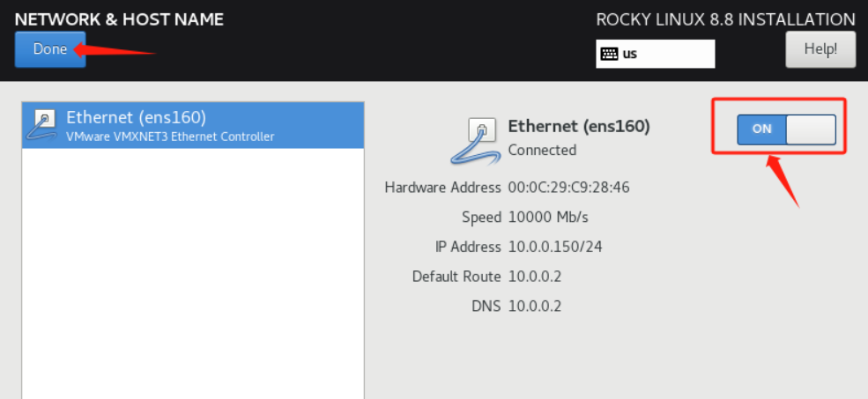Click the IP address value 10.0.0.150/24
This screenshot has height=399, width=868.
[555, 247]
